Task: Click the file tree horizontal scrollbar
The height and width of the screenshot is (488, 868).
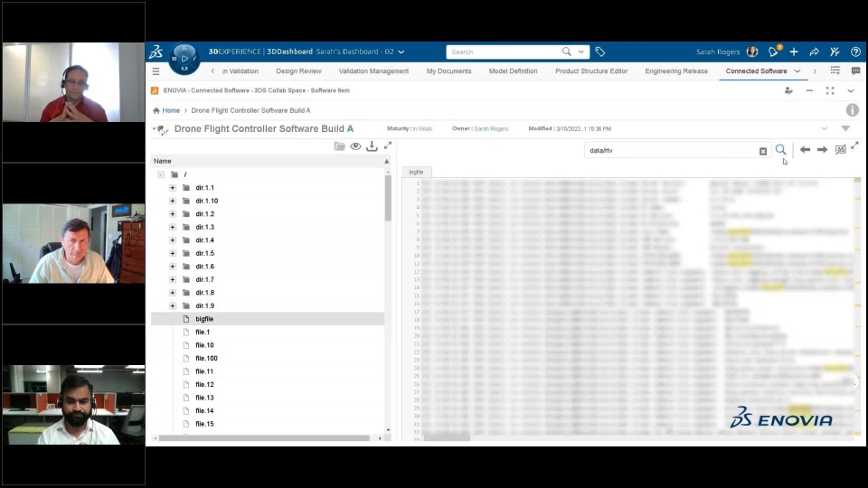Action: pos(265,438)
